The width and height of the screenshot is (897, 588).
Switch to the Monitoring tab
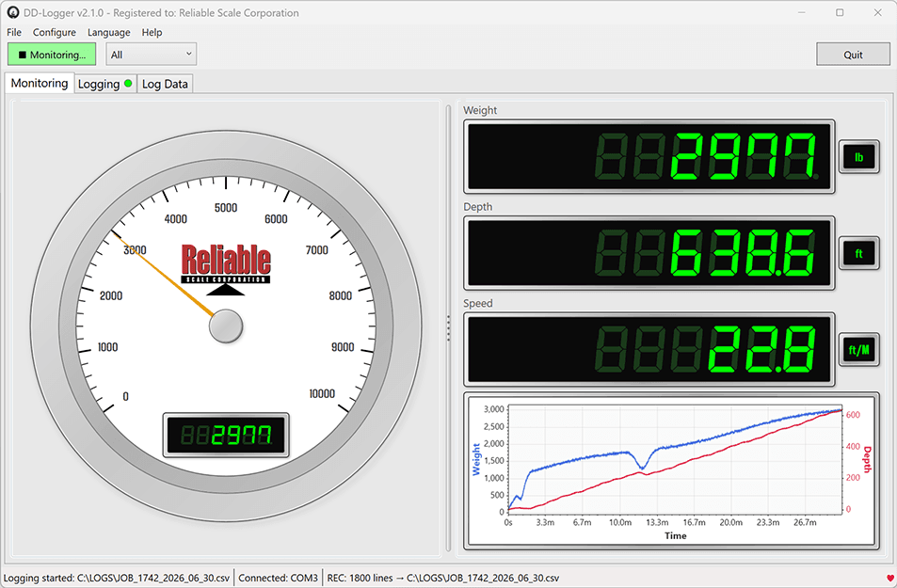(40, 83)
